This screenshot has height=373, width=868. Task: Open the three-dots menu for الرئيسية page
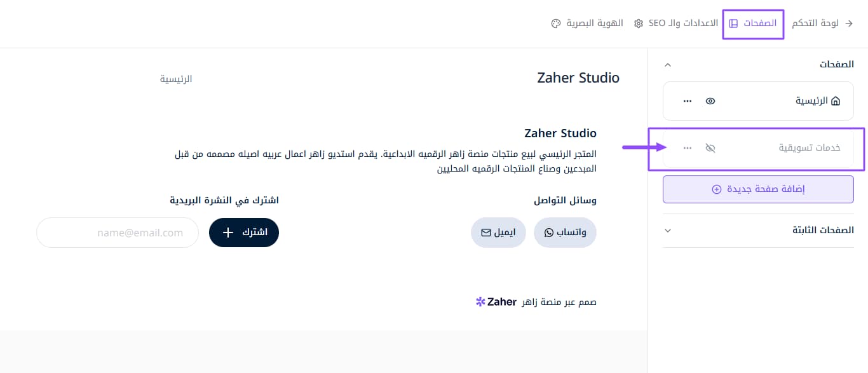pos(687,101)
